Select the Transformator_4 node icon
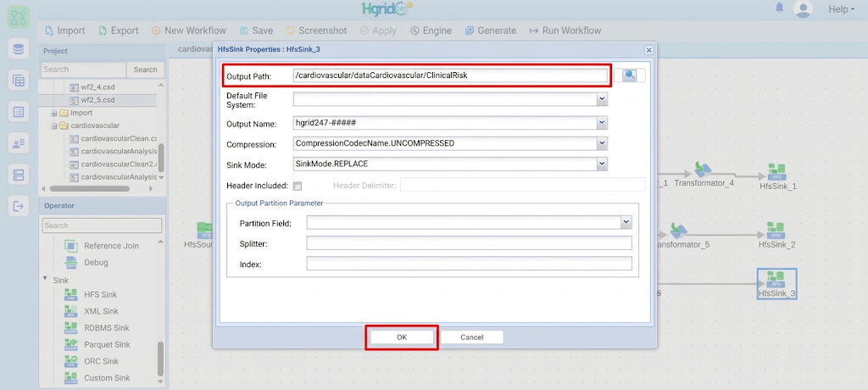868x390 pixels. (x=703, y=169)
